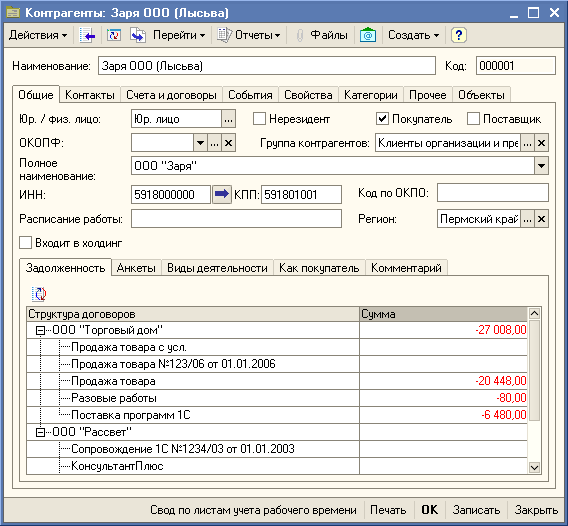568x526 pixels.
Task: Switch to the Анкеты tab
Action: 136,268
